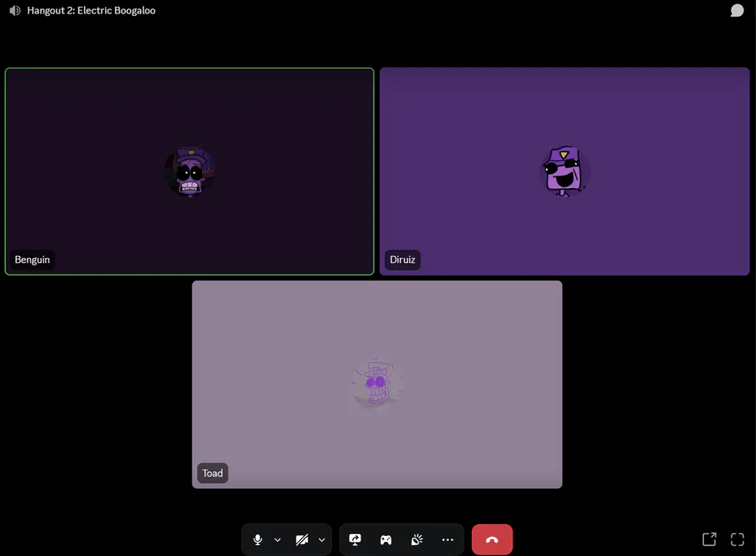Image resolution: width=756 pixels, height=556 pixels.
Task: Start an activity with the game controller icon
Action: [x=386, y=539]
